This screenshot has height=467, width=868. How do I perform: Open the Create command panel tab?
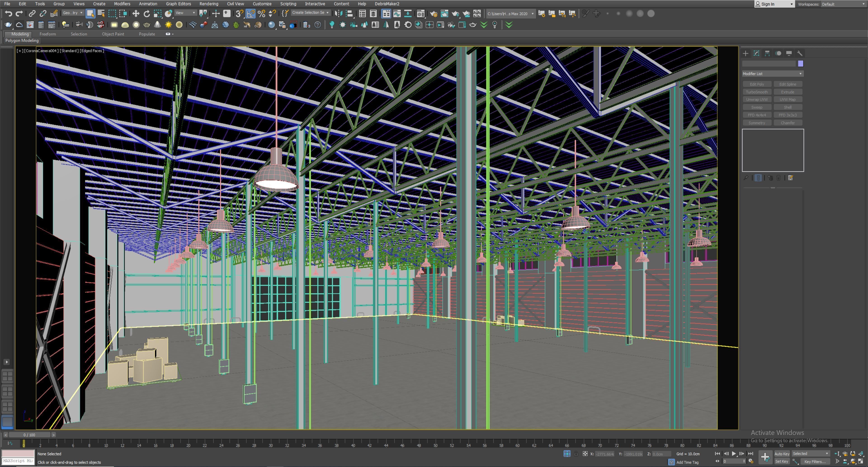click(746, 53)
